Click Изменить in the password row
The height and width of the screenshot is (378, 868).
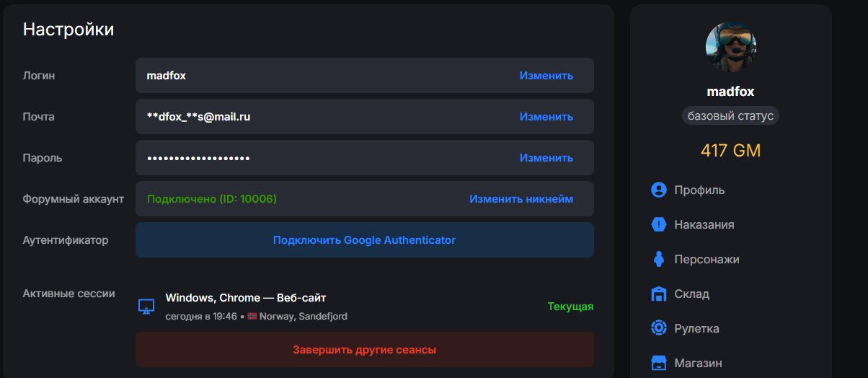(x=546, y=157)
